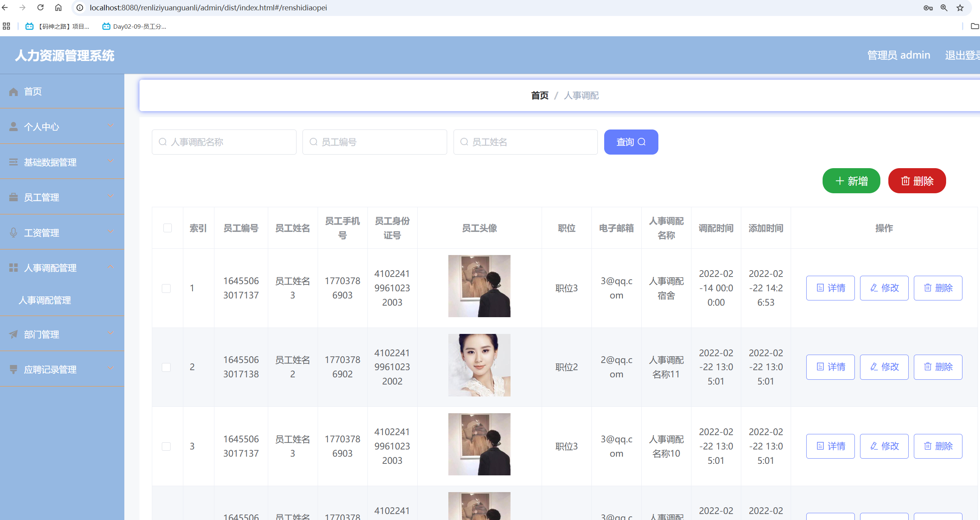Screen dimensions: 980x520
Task: Click the browser reload page icon
Action: point(40,8)
